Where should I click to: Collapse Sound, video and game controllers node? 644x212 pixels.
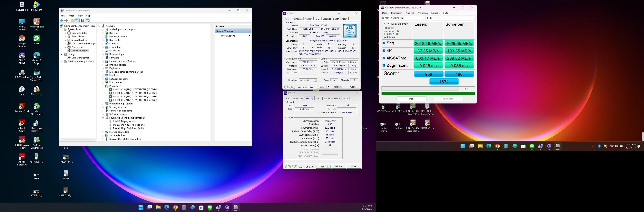click(103, 118)
